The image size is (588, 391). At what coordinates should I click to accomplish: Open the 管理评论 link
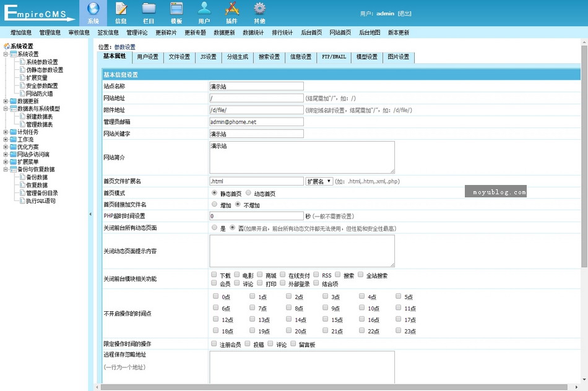137,33
